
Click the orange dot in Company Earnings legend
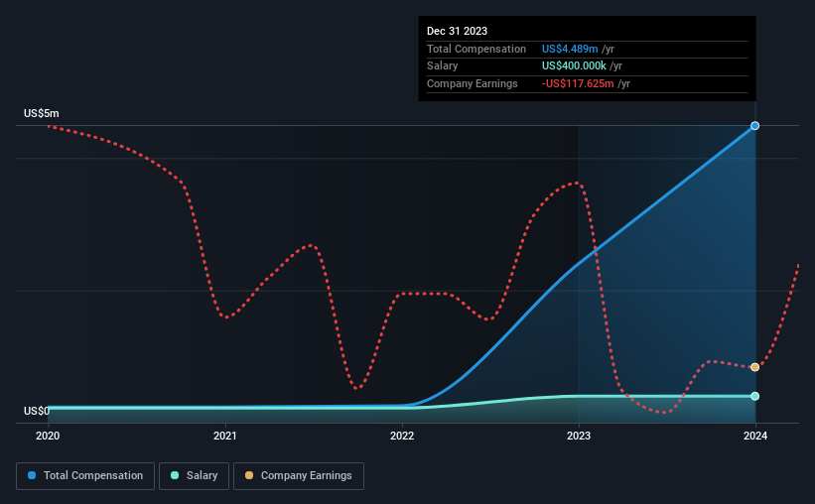[249, 475]
